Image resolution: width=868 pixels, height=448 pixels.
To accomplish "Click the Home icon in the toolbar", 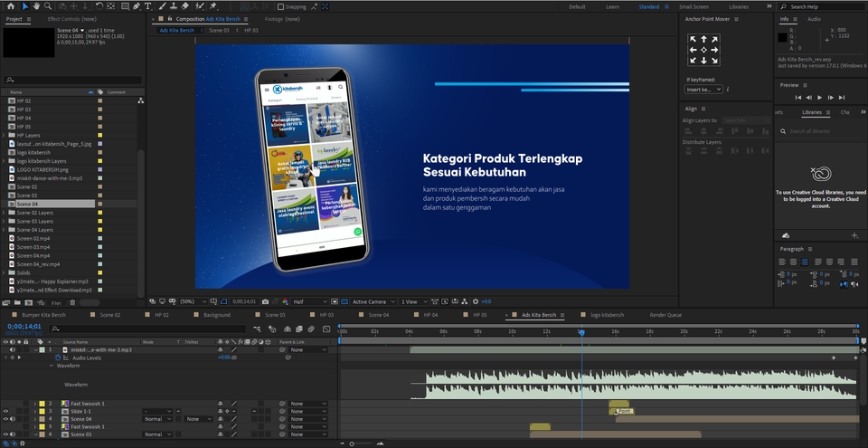I will pyautogui.click(x=11, y=6).
